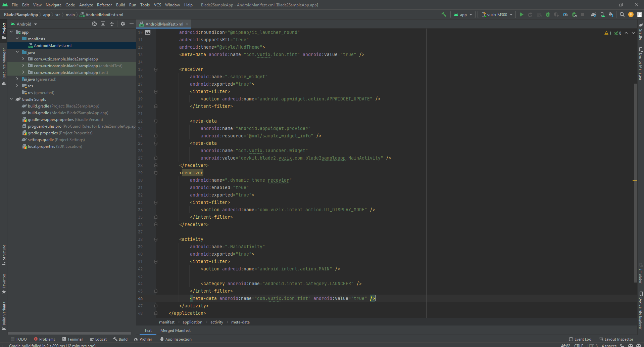Toggle the Gradle side panel
The image size is (644, 347).
[x=640, y=31]
